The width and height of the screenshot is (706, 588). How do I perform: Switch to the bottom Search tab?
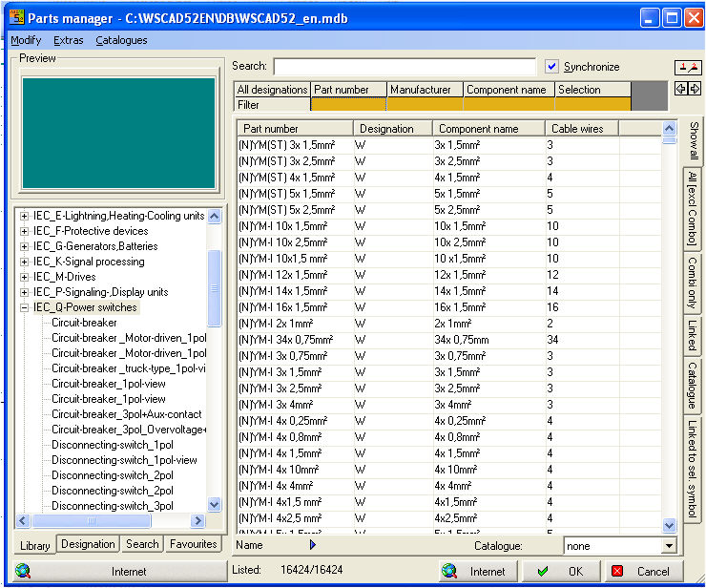click(142, 544)
